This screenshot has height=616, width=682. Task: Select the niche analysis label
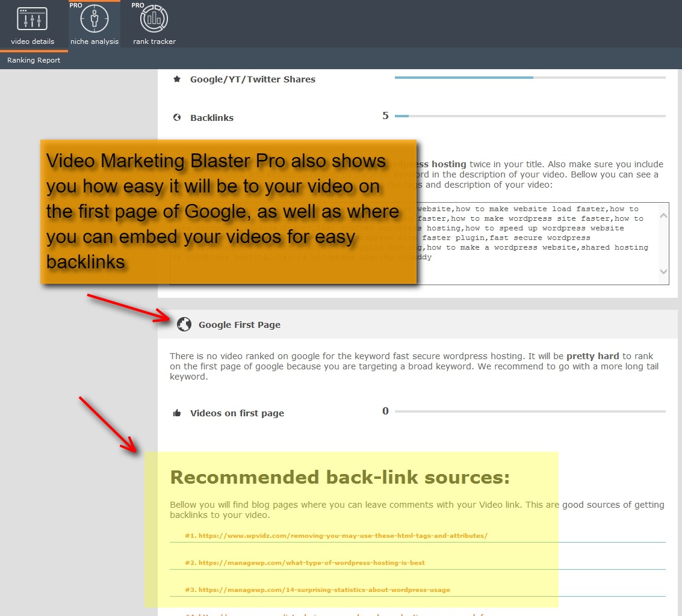point(95,42)
